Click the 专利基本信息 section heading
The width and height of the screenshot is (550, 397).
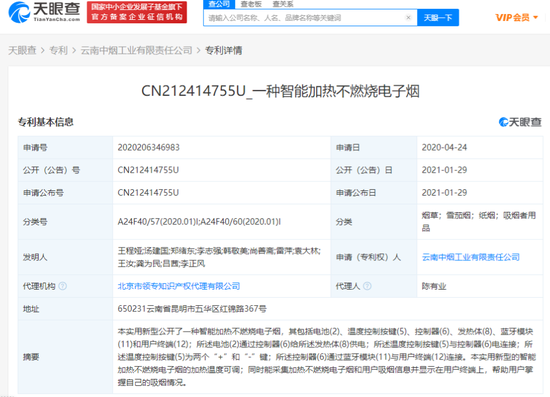point(46,122)
